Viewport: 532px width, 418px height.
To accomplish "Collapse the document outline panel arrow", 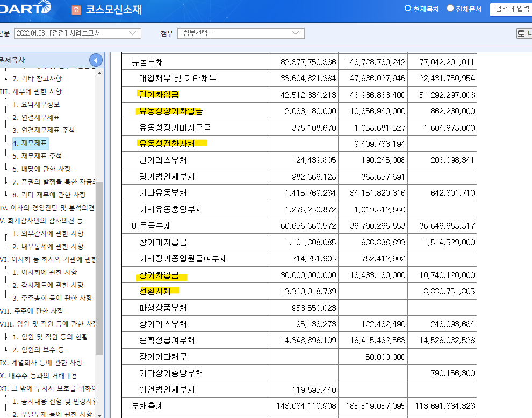I will click(96, 60).
